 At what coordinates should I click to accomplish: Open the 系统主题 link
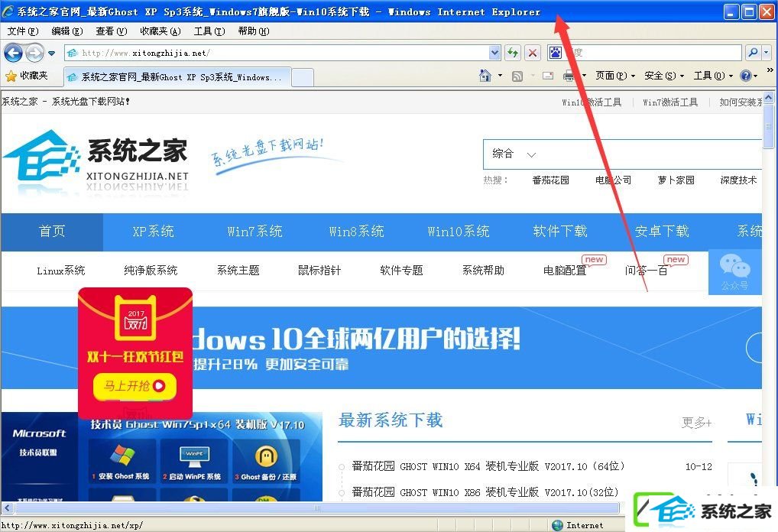pyautogui.click(x=238, y=271)
